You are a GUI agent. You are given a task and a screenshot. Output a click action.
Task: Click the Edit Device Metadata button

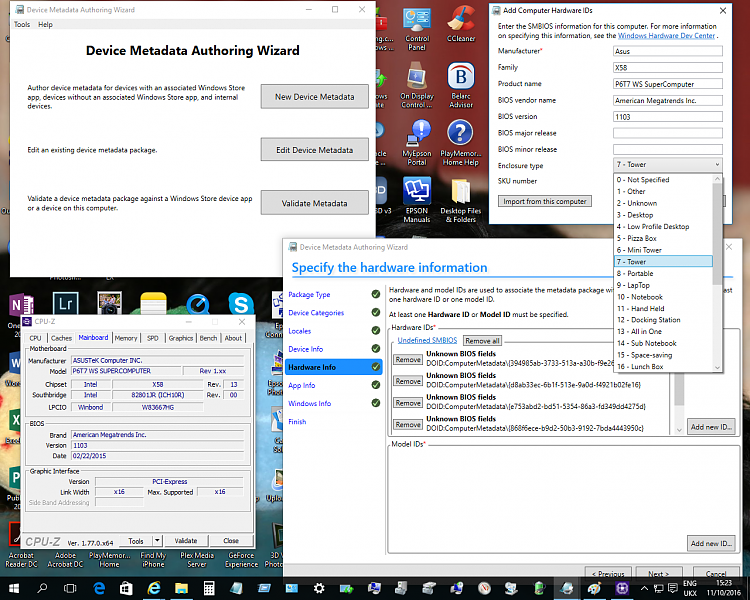pyautogui.click(x=315, y=150)
